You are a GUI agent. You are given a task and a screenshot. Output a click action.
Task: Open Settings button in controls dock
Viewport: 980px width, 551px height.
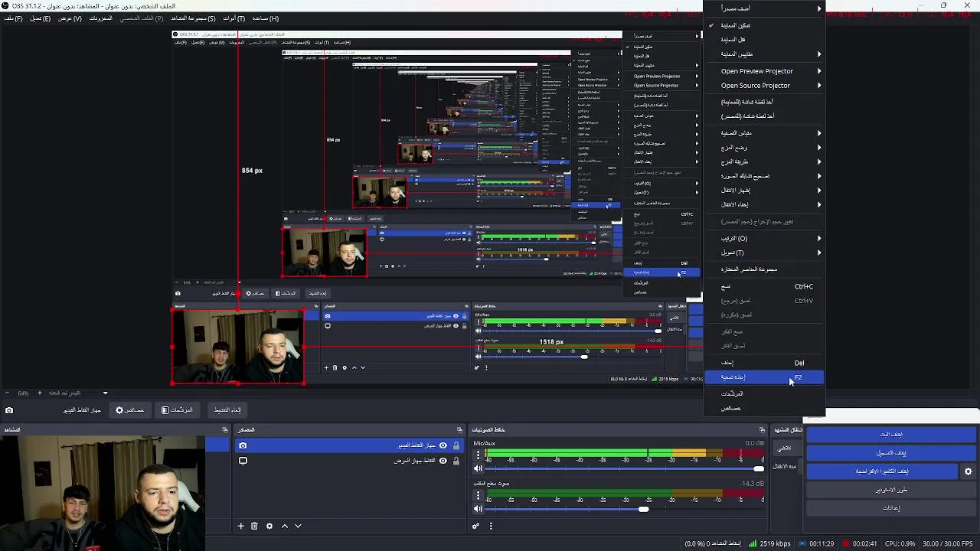click(x=891, y=508)
